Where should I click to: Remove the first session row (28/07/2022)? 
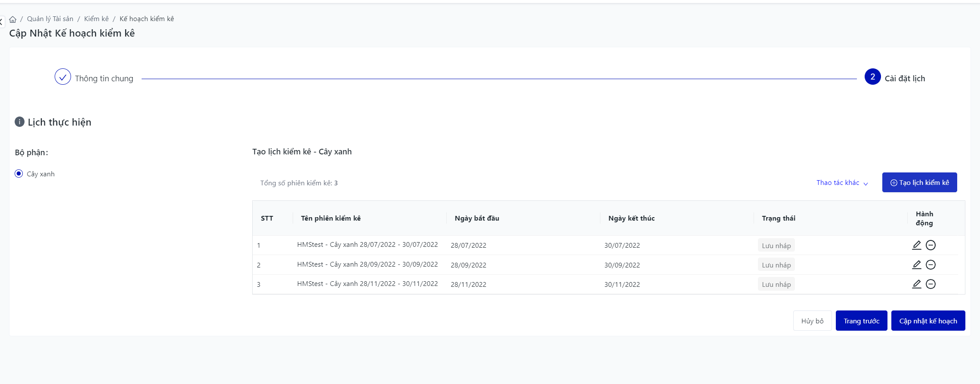point(931,245)
